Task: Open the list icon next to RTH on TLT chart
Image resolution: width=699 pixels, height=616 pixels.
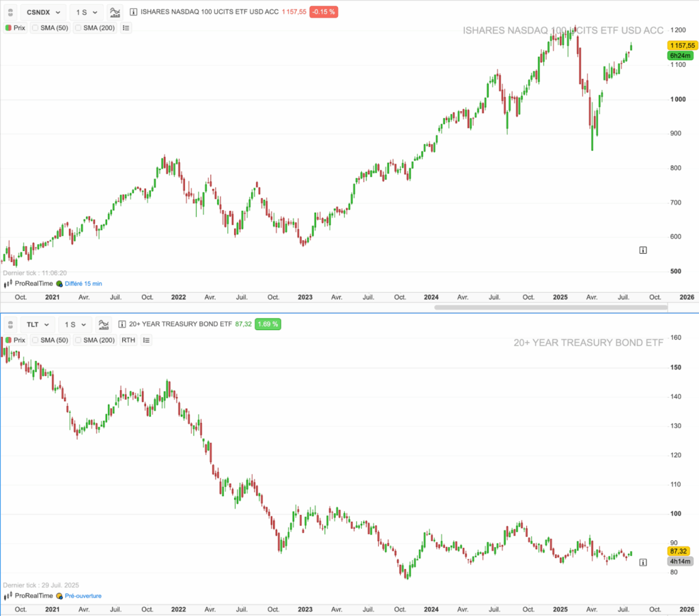Action: point(146,340)
